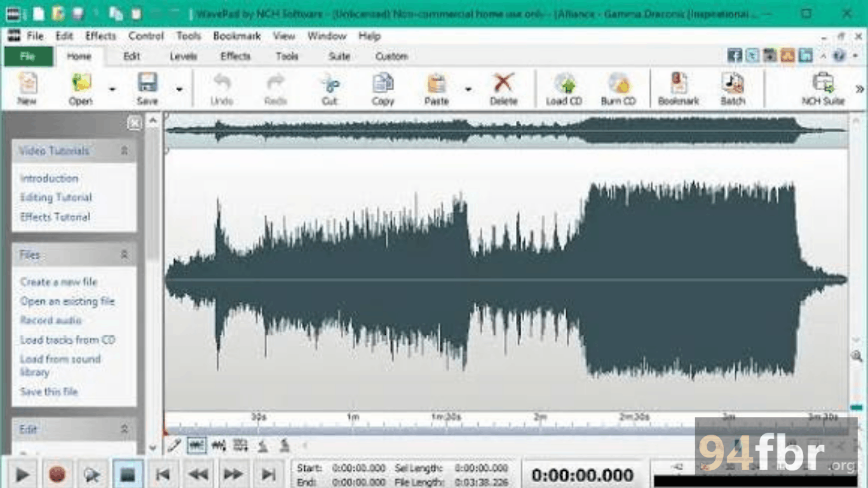Click the overview waveform strip at the top
This screenshot has width=868, height=488.
[506, 131]
